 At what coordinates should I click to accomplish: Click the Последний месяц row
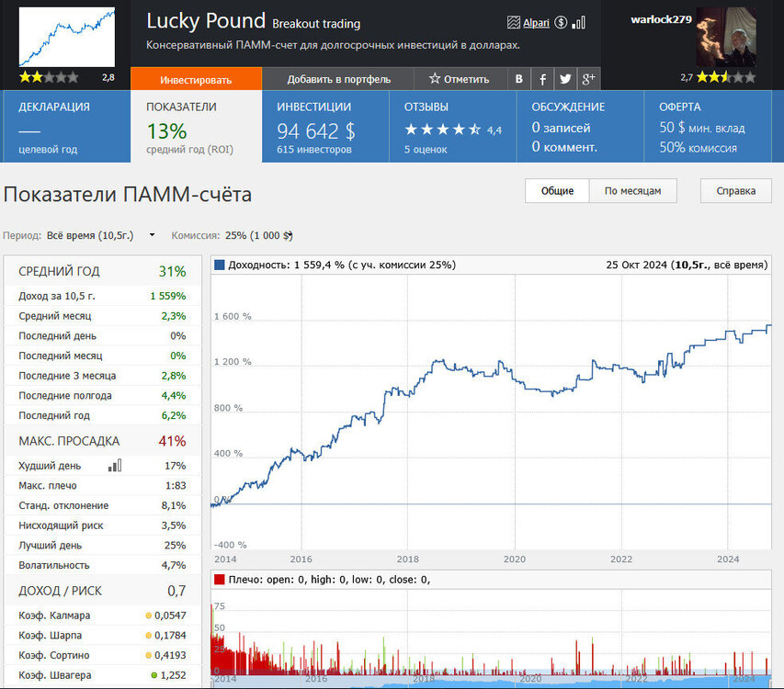point(103,356)
